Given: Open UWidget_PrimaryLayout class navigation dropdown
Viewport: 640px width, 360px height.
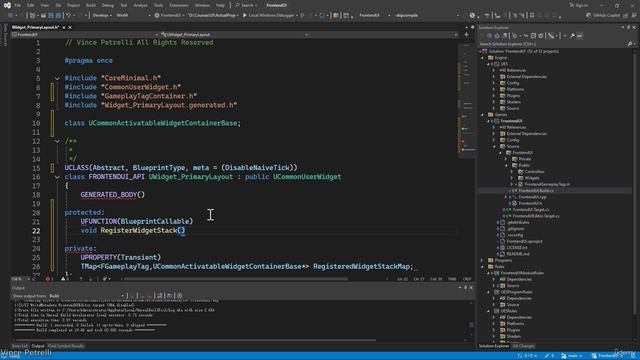Looking at the screenshot, I should pyautogui.click(x=234, y=35).
